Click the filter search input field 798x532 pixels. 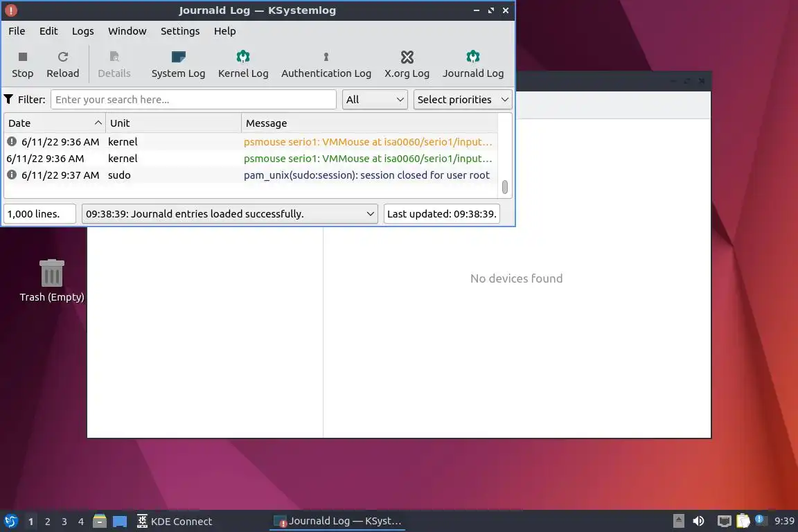193,99
